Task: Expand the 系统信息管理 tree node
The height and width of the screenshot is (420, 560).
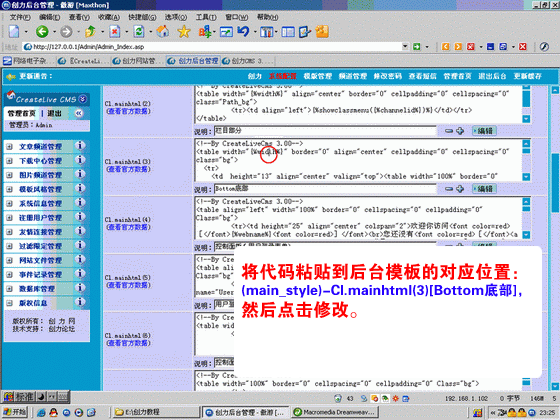Action: click(9, 204)
